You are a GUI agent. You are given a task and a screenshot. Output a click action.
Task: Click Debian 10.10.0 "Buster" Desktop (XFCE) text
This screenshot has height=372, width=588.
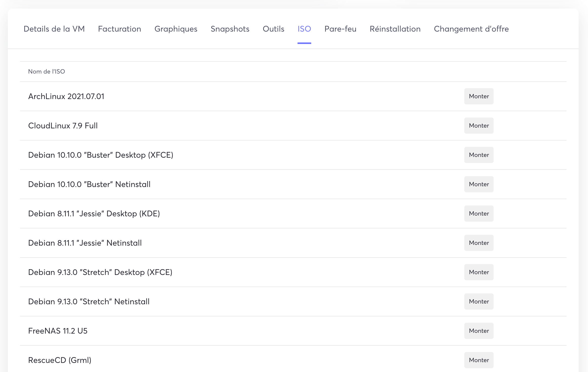click(x=101, y=155)
